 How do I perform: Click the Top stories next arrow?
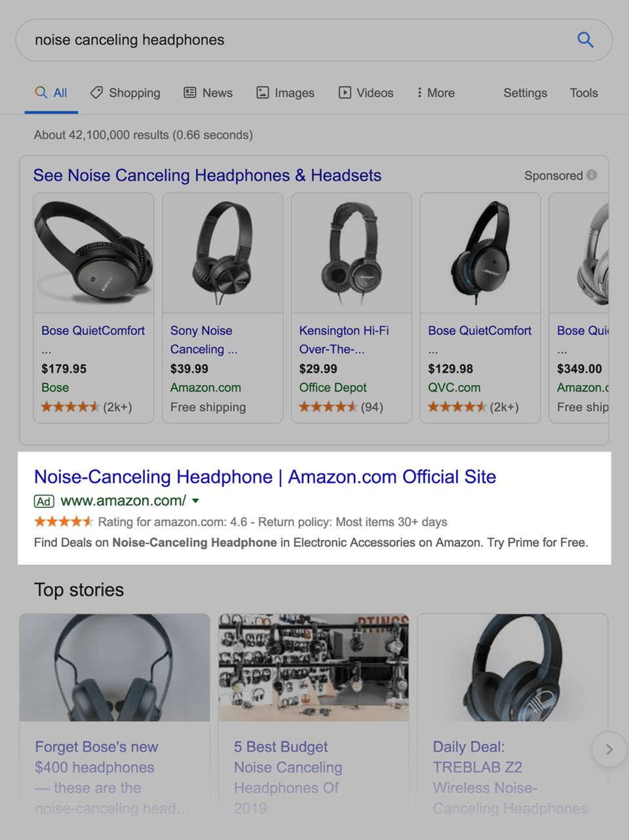coord(609,749)
